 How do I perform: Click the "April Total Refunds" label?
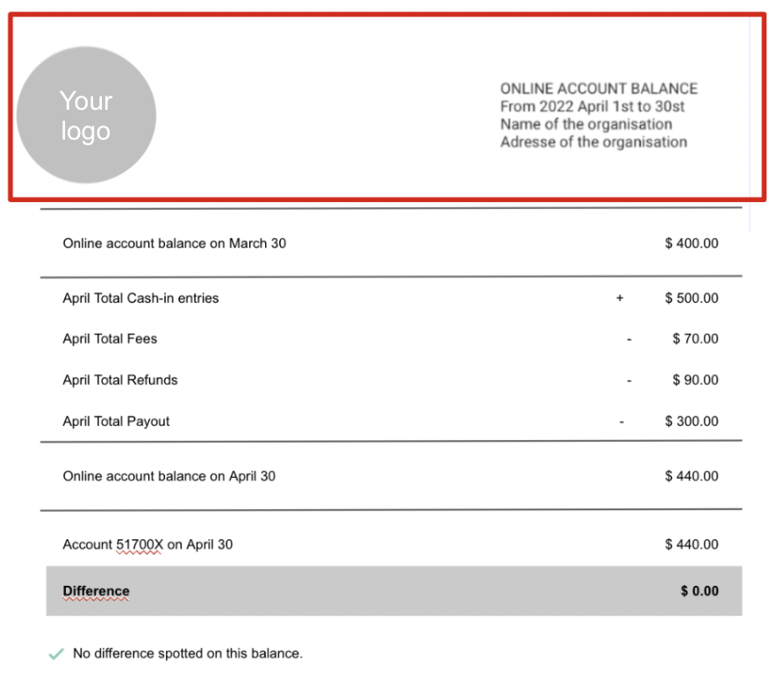point(120,380)
